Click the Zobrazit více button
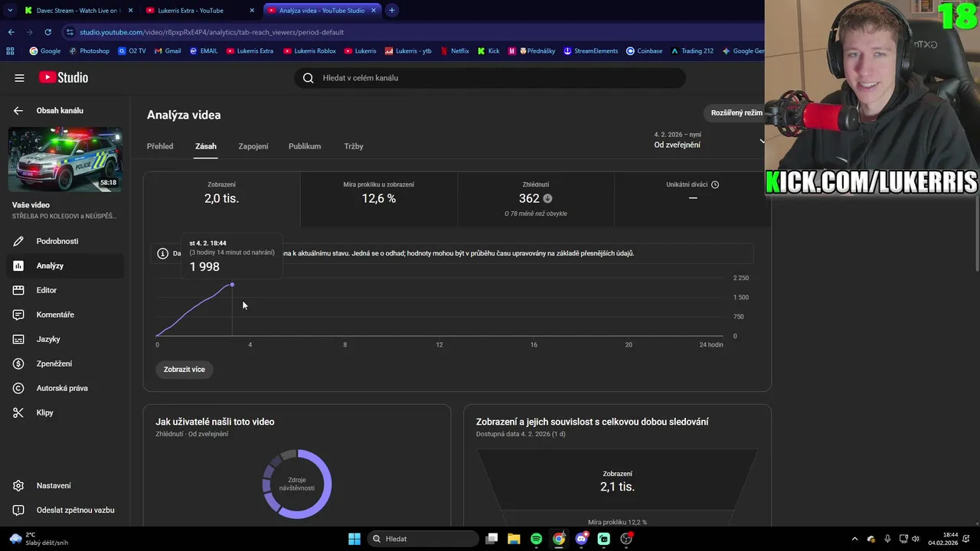Viewport: 980px width, 551px height. click(x=185, y=370)
